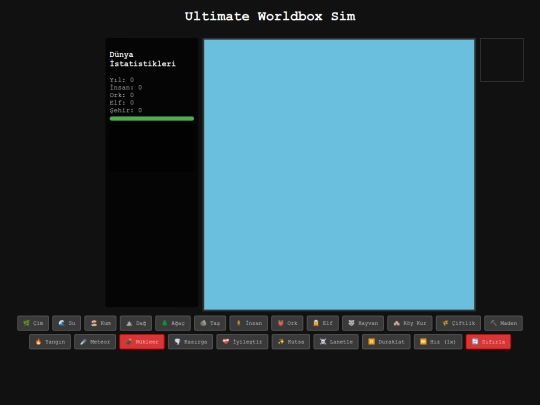Select the Lanetle curse tool
Image resolution: width=540 pixels, height=405 pixels.
[336, 342]
